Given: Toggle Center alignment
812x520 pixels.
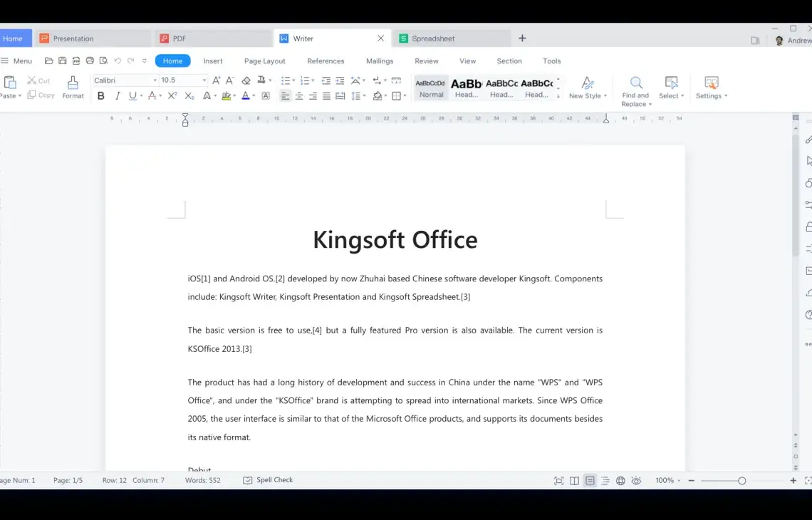Looking at the screenshot, I should (x=299, y=96).
